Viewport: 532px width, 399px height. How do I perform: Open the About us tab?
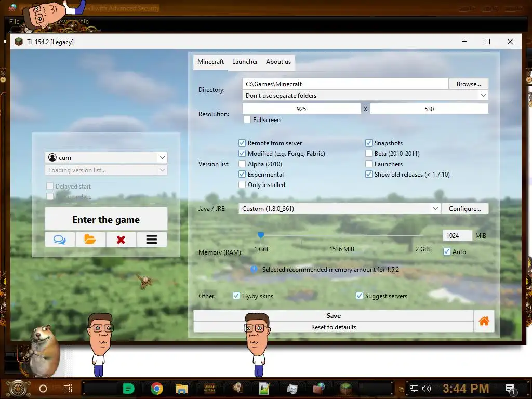tap(278, 62)
